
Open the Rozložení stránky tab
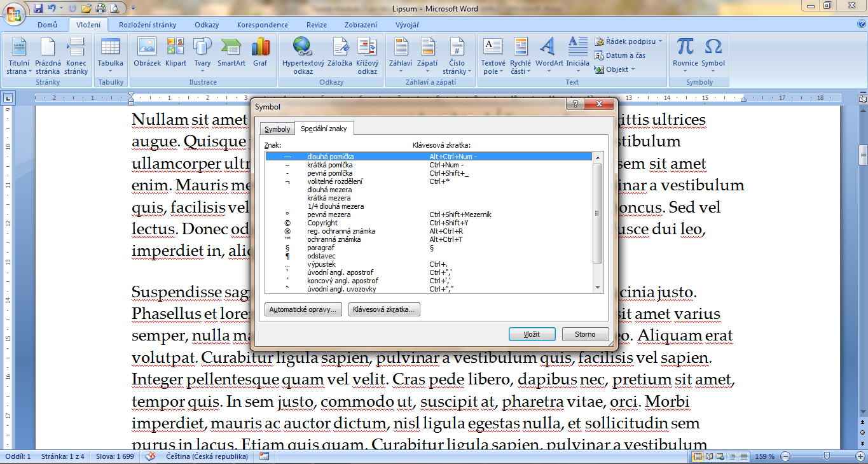tap(148, 25)
